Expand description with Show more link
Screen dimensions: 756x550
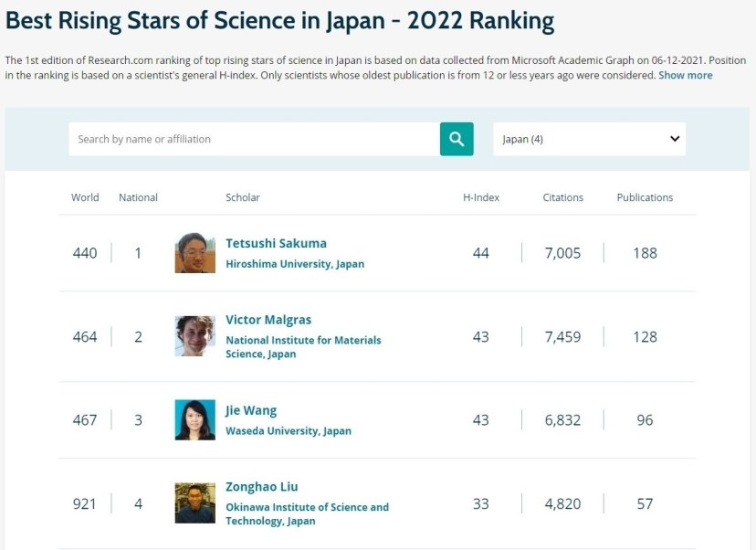tap(685, 75)
